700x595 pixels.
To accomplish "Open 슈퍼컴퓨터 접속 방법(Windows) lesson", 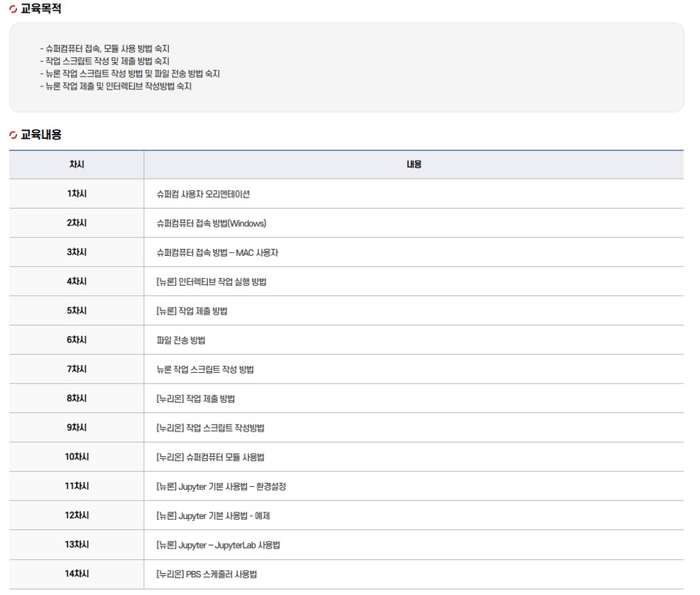I will pyautogui.click(x=211, y=224).
